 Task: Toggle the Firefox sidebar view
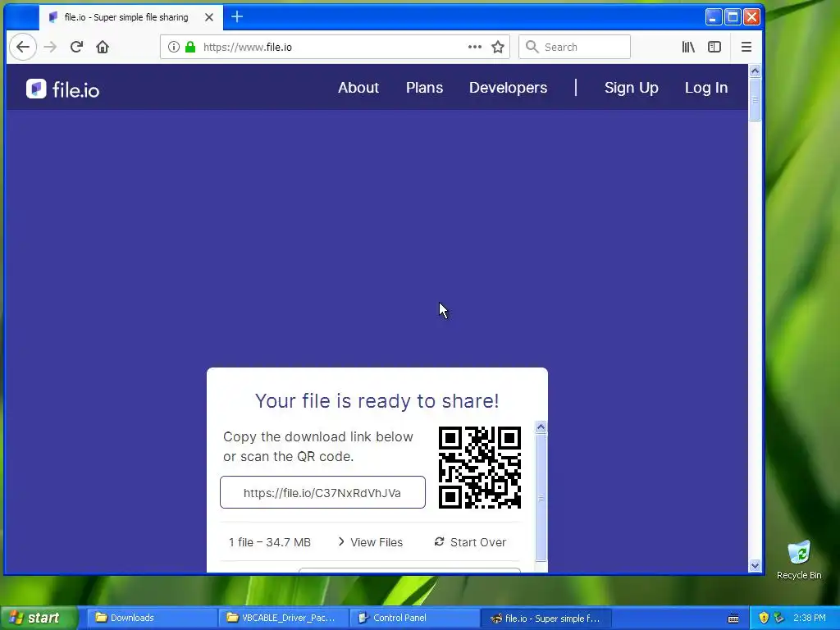click(x=714, y=47)
